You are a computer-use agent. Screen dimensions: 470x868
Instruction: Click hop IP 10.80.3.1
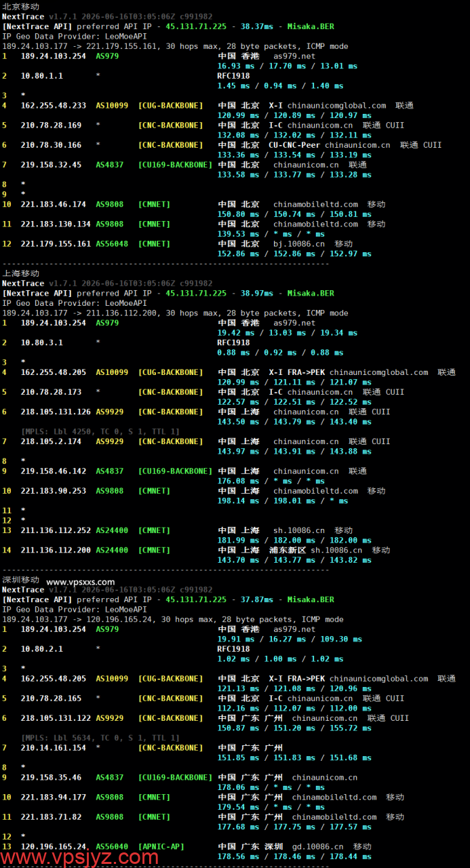click(42, 343)
